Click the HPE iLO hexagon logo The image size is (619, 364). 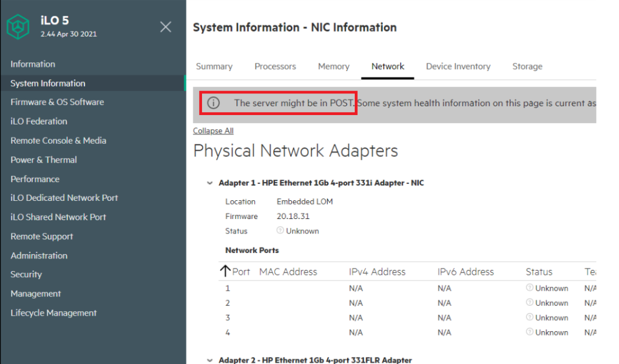coord(18,26)
